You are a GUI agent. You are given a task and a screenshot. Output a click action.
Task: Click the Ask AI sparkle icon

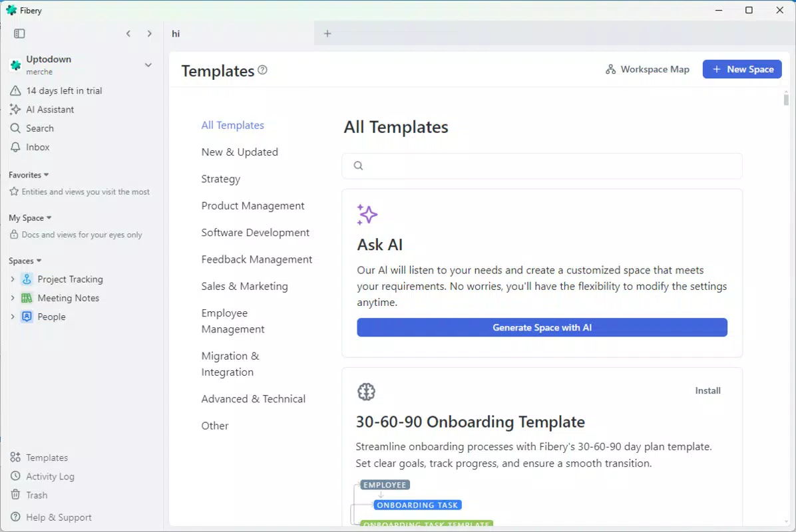coord(367,215)
